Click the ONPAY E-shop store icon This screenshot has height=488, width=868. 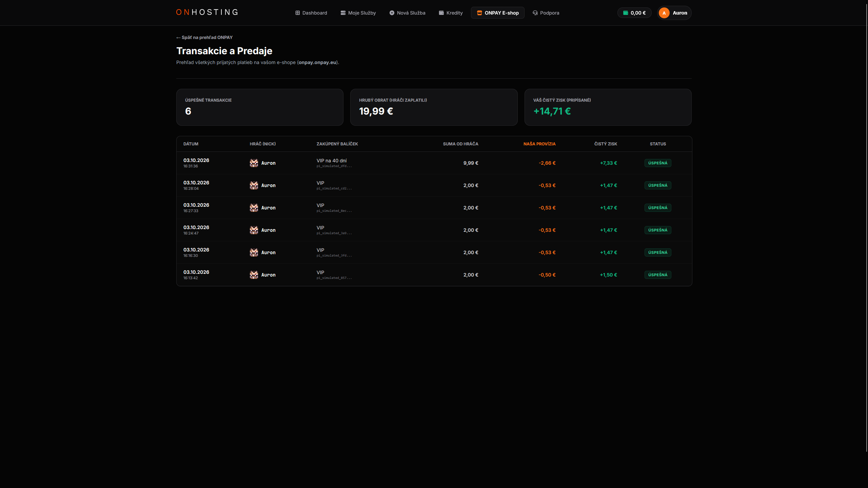[479, 13]
